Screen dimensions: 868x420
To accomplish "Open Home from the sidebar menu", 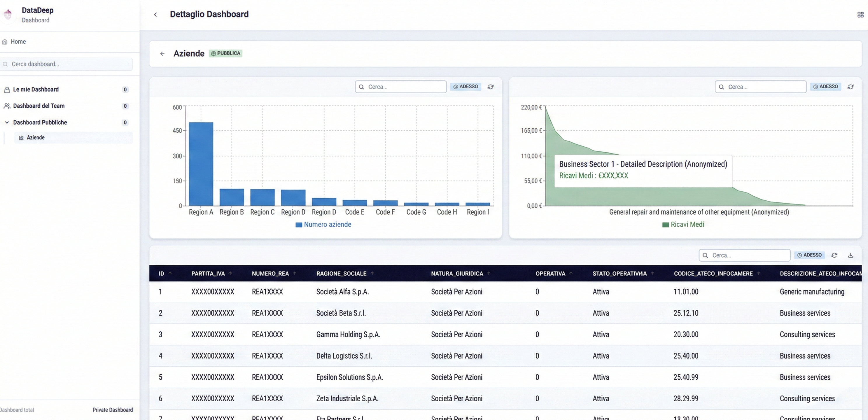I will (x=19, y=41).
